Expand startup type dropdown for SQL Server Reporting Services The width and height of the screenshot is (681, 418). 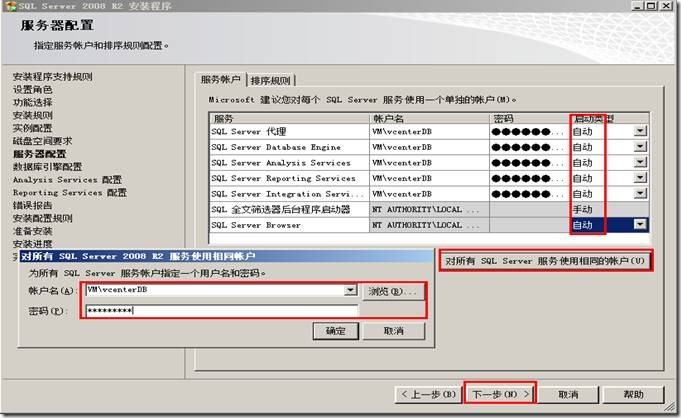639,178
